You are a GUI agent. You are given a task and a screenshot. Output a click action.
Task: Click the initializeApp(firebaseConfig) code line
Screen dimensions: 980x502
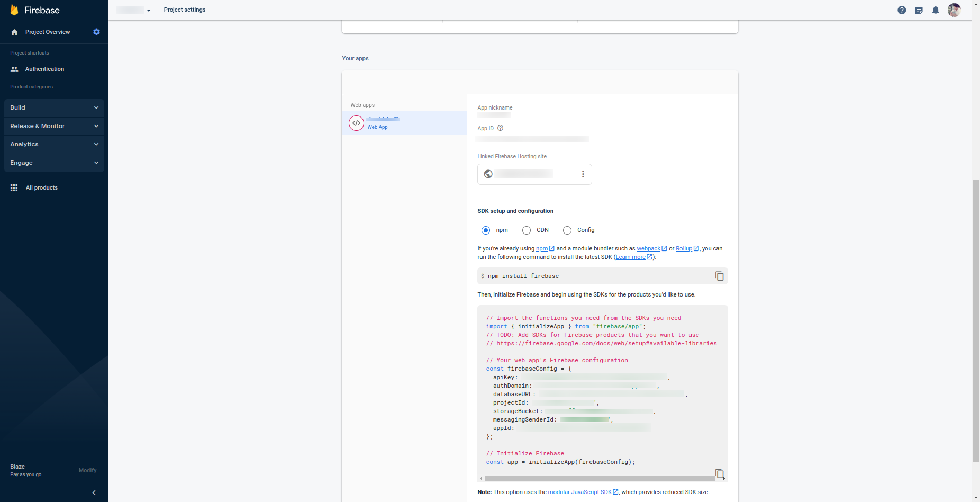pos(560,462)
